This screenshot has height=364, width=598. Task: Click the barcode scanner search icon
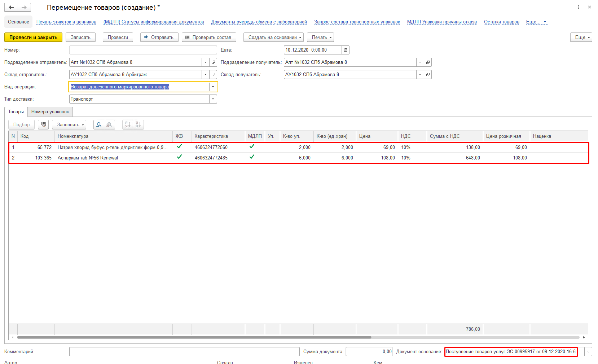click(43, 124)
